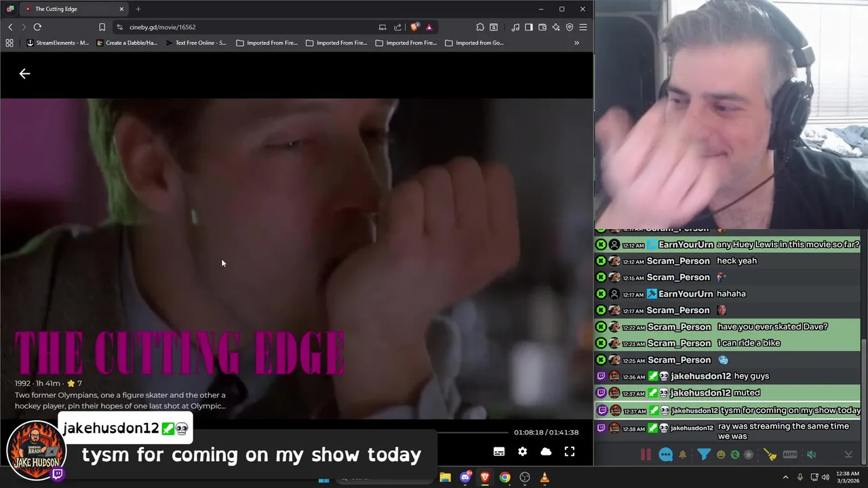This screenshot has width=868, height=488.
Task: Toggle the bell notification icon in chat toolbar
Action: (683, 455)
